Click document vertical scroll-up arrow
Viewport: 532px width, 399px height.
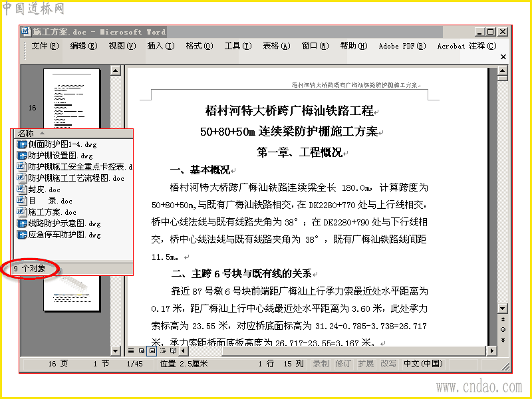[x=503, y=70]
